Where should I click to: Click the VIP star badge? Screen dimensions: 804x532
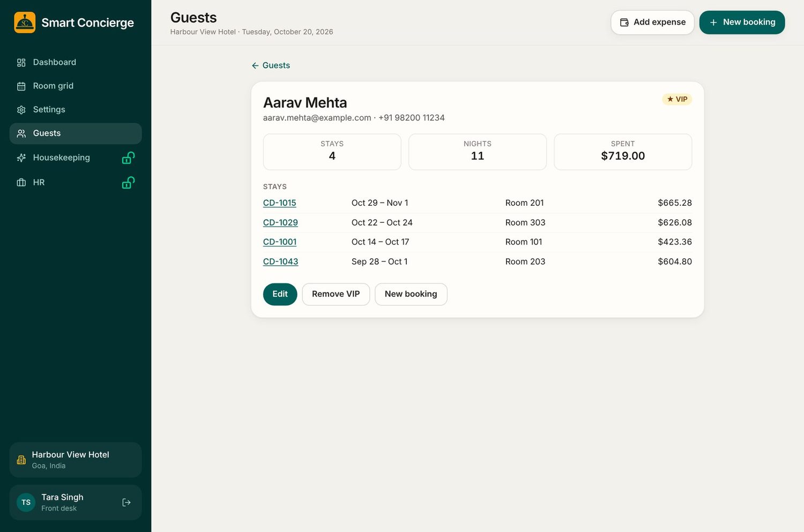click(x=677, y=99)
